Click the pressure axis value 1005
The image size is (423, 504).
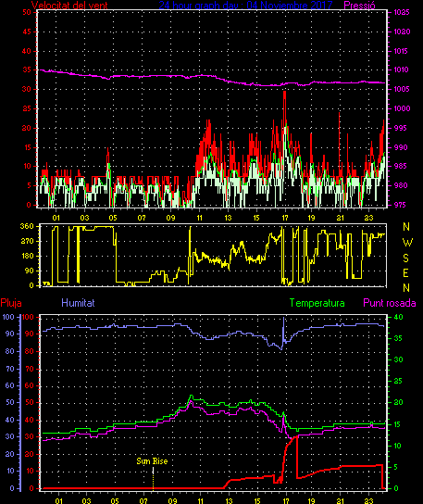[x=402, y=89]
